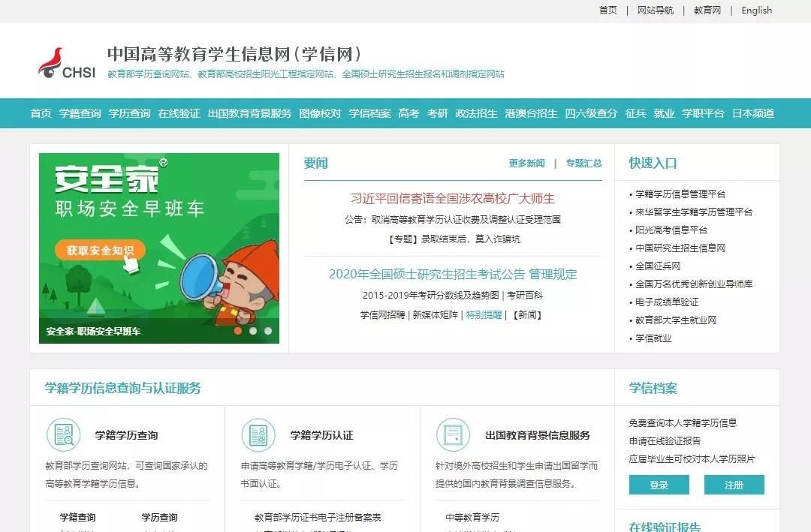Open 学籍查询 in the navigation bar
The width and height of the screenshot is (811, 532).
[80, 113]
